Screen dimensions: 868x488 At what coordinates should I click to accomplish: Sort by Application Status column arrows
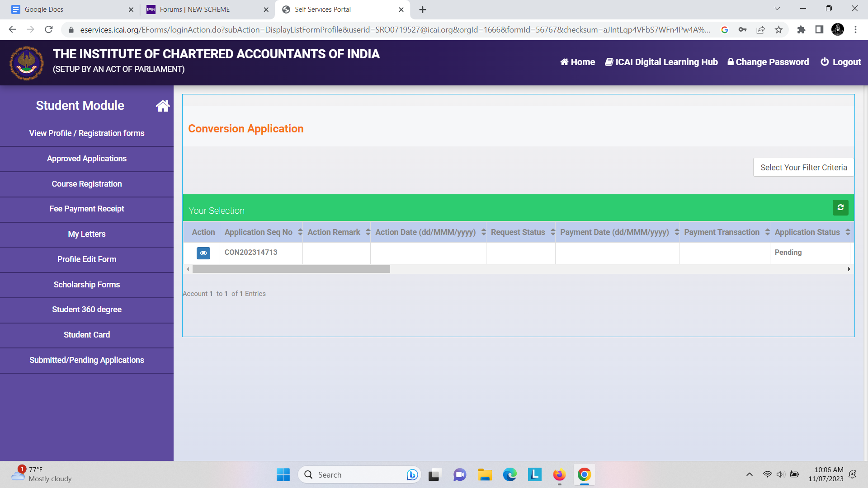[848, 232]
